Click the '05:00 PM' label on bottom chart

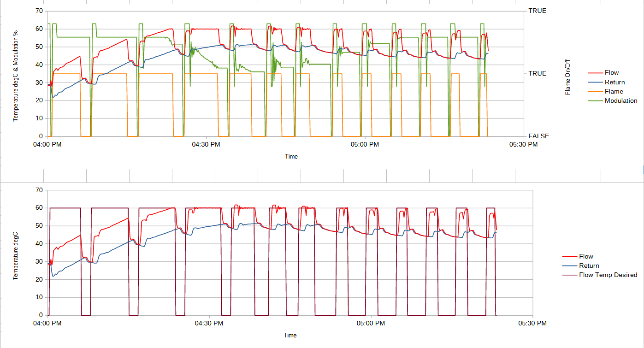point(371,324)
